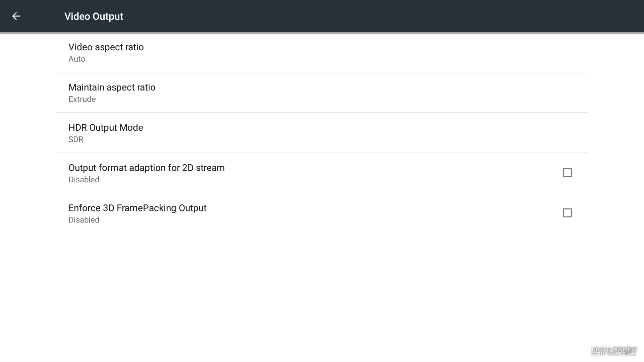The image size is (644, 362).
Task: Click the blank area below the Enforce 3D FramePacking row
Action: pyautogui.click(x=322, y=288)
